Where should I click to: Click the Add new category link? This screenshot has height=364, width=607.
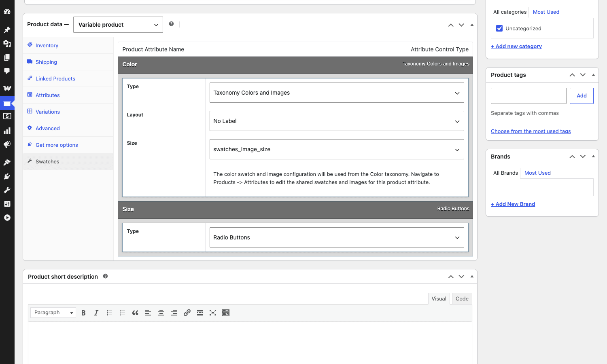[x=516, y=46]
